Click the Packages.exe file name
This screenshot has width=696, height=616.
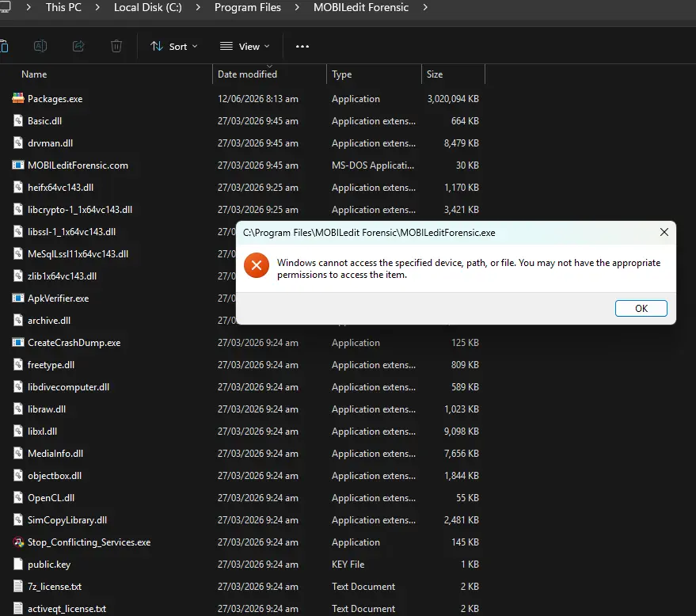(55, 99)
